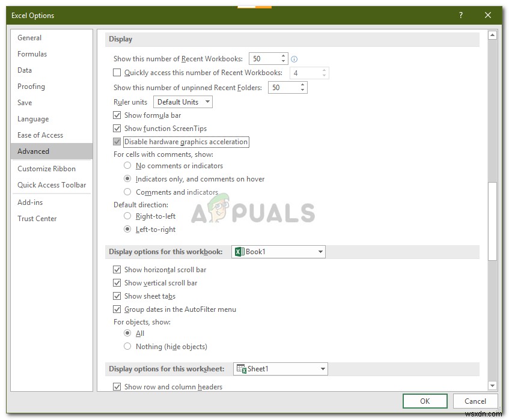Open the Language options category
The image size is (509, 420).
click(x=52, y=119)
